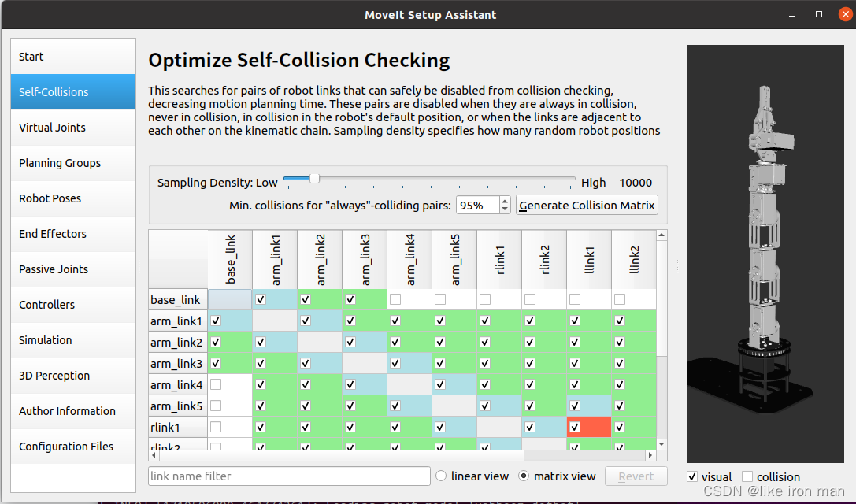856x504 pixels.
Task: Select linear view radio button
Action: tap(441, 476)
